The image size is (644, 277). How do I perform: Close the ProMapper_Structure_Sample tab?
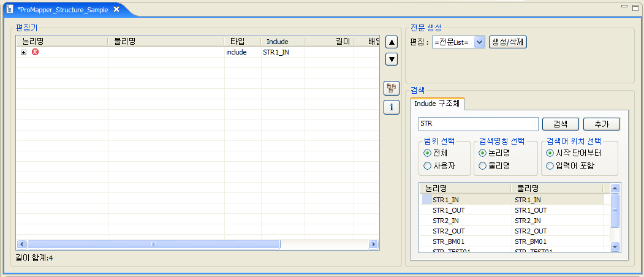[116, 9]
